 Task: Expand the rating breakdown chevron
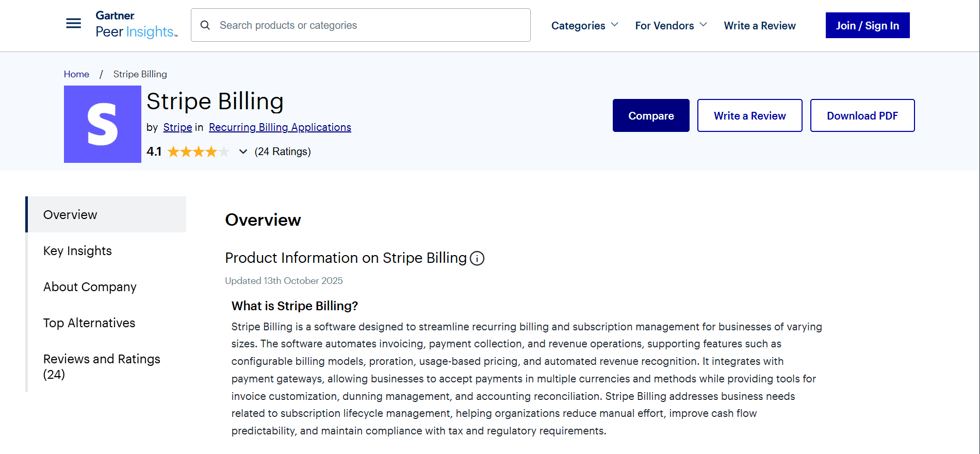243,152
